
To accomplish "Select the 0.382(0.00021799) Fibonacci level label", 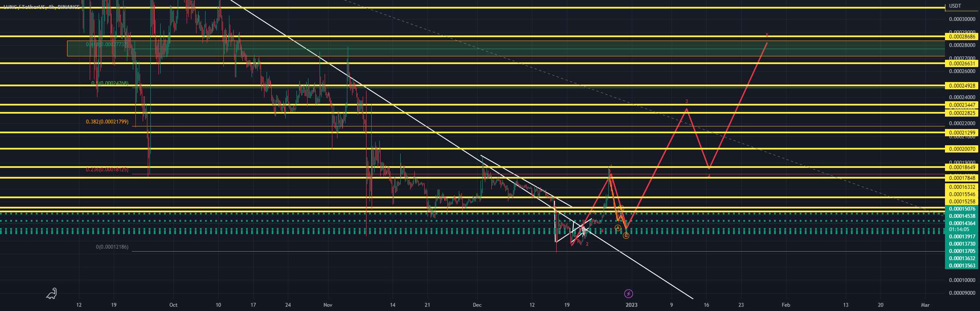I will 107,122.
